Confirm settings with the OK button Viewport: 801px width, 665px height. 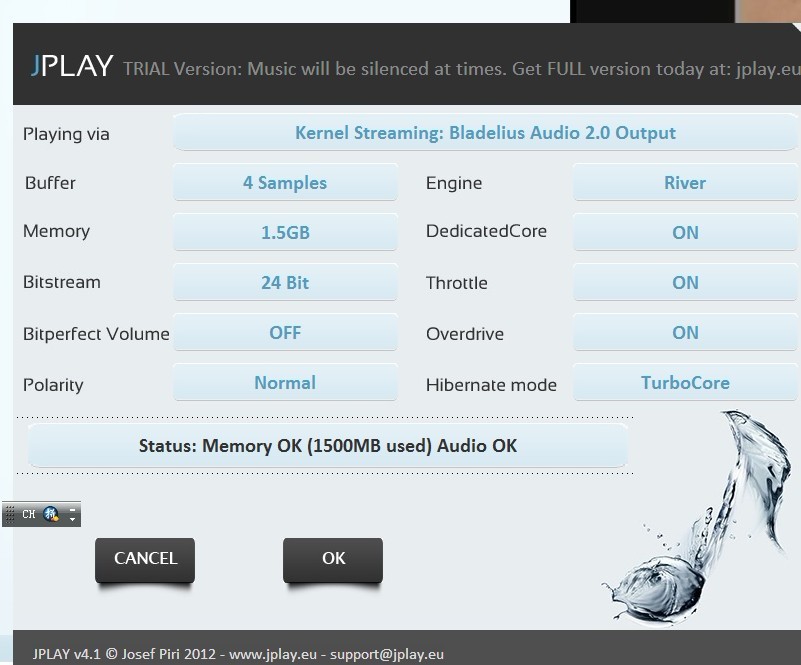[x=333, y=559]
